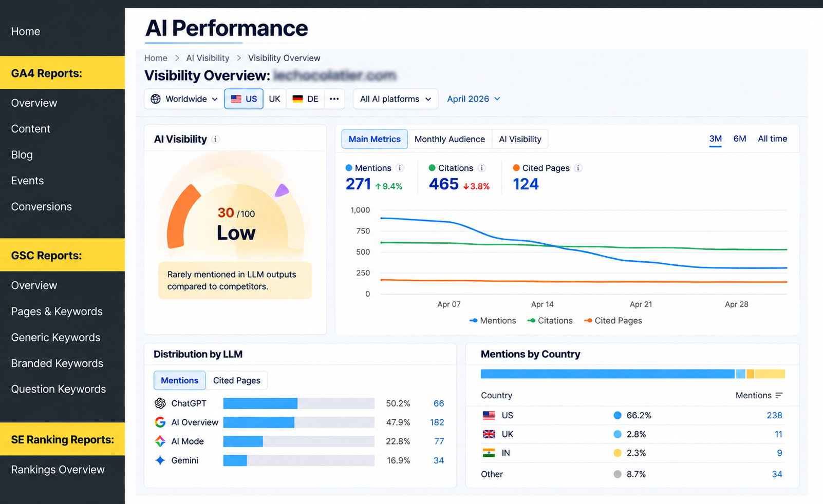The width and height of the screenshot is (823, 504).
Task: Open the All AI platforms dropdown
Action: [x=396, y=99]
